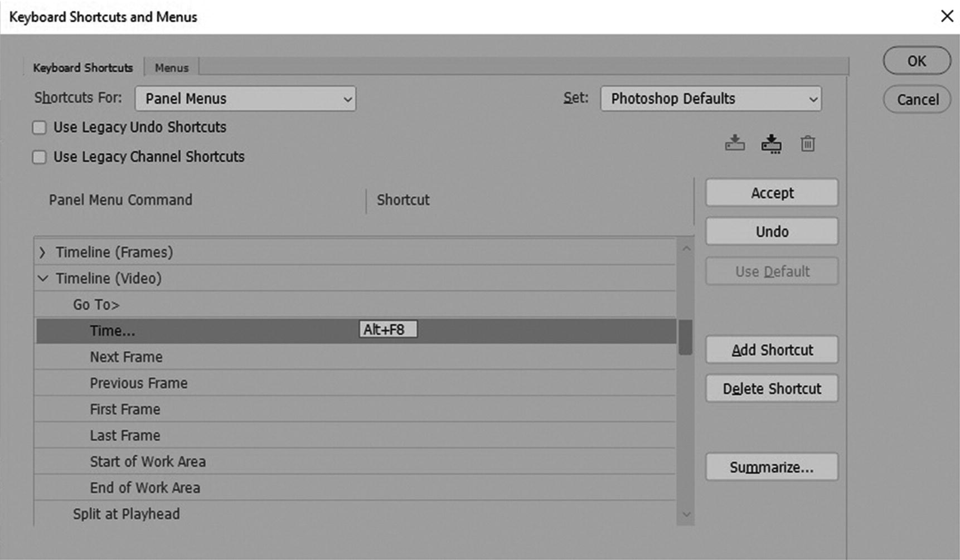Click the save-as new shortcut set icon

771,144
